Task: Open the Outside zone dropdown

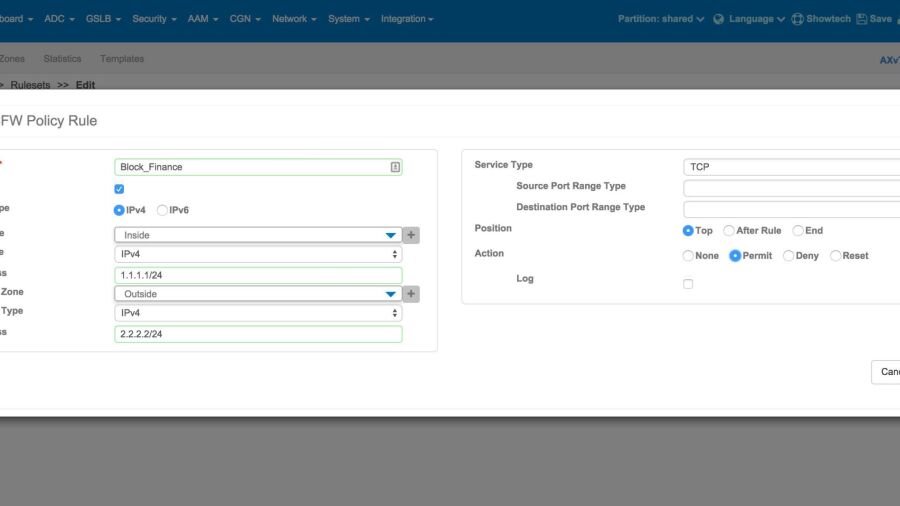Action: tap(258, 294)
